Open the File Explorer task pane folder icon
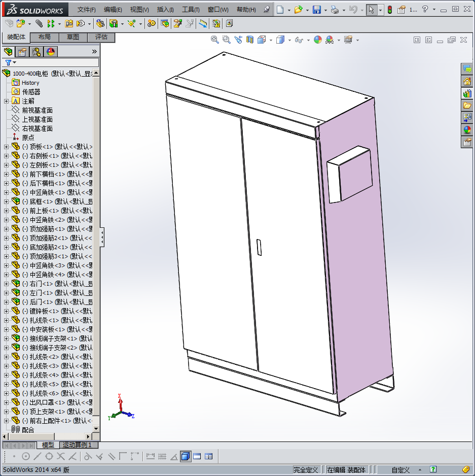The image size is (475, 476). pyautogui.click(x=467, y=106)
